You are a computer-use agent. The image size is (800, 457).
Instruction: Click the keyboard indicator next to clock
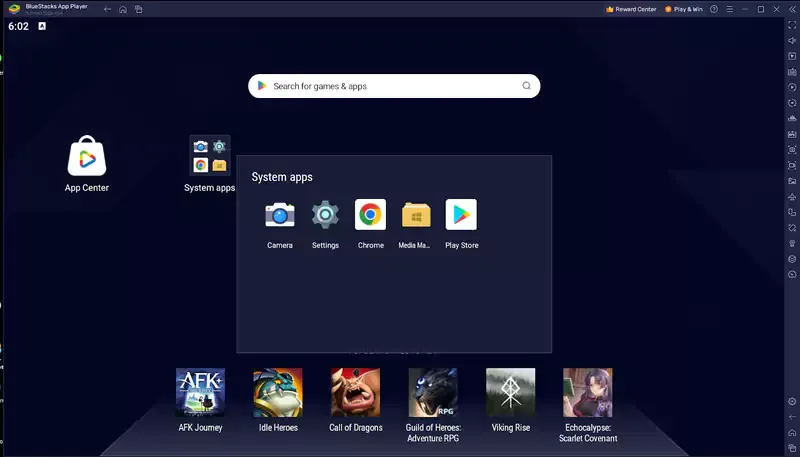(42, 26)
